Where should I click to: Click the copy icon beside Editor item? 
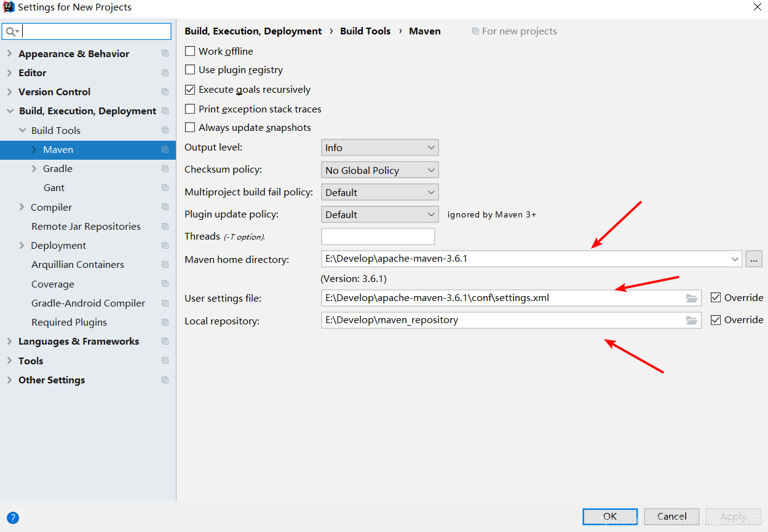coord(165,73)
